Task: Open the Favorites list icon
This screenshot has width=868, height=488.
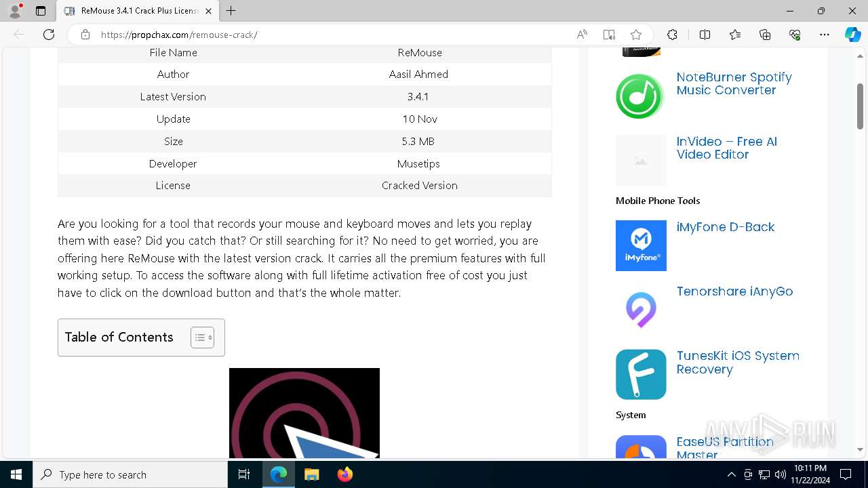Action: pyautogui.click(x=735, y=35)
